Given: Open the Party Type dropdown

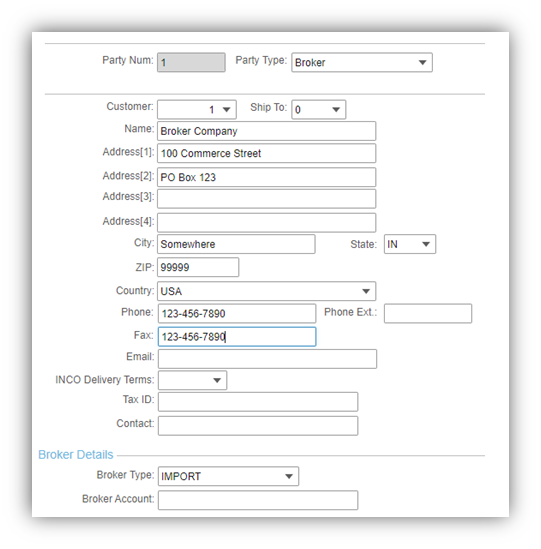Looking at the screenshot, I should 362,63.
